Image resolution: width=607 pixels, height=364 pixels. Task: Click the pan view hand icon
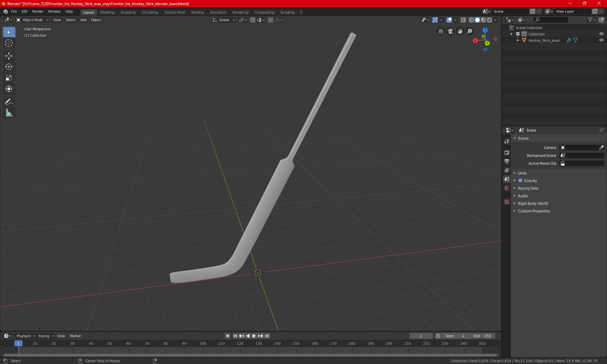tap(460, 31)
